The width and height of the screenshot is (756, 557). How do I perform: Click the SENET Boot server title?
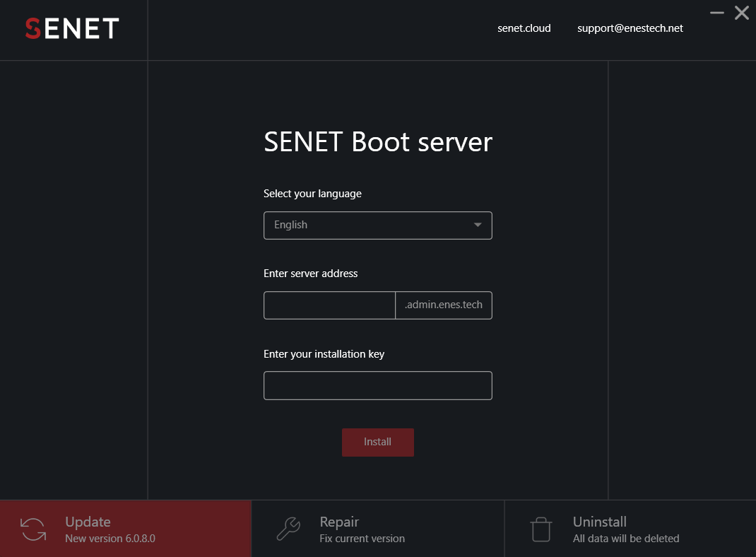tap(378, 142)
